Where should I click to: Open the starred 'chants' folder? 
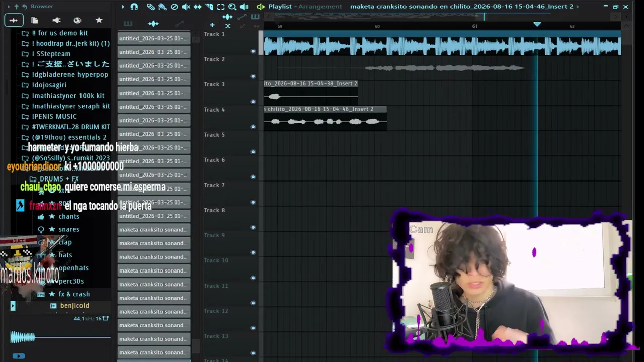[69, 217]
